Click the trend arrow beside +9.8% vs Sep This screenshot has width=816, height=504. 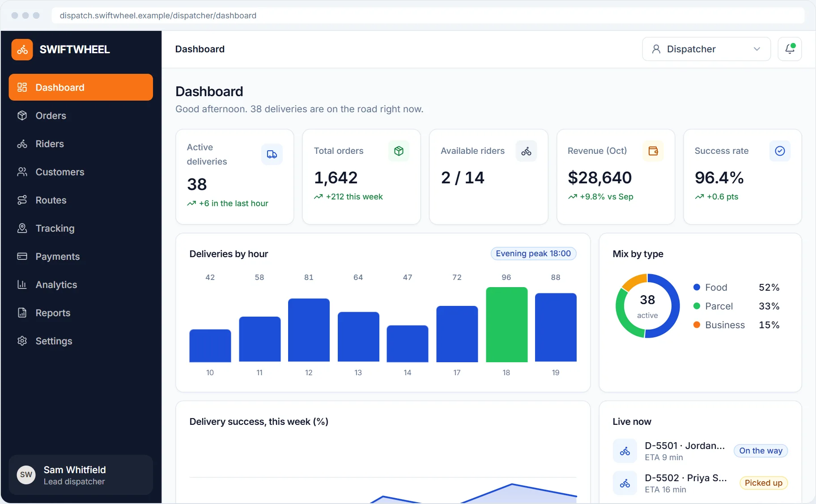[572, 197]
